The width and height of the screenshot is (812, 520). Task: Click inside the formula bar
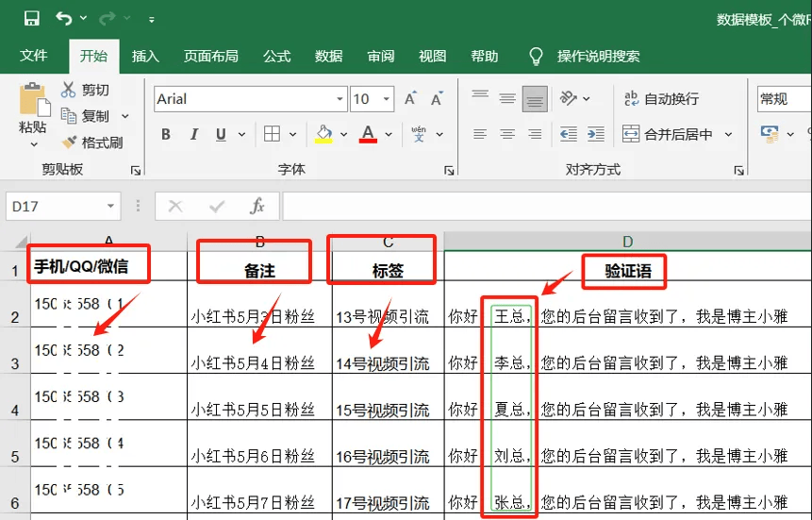pos(547,207)
